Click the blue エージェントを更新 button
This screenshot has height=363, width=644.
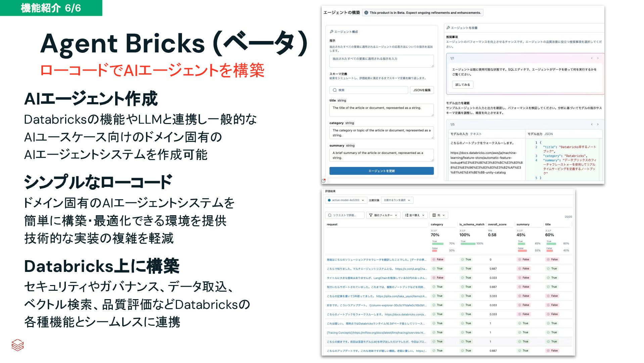coord(381,171)
